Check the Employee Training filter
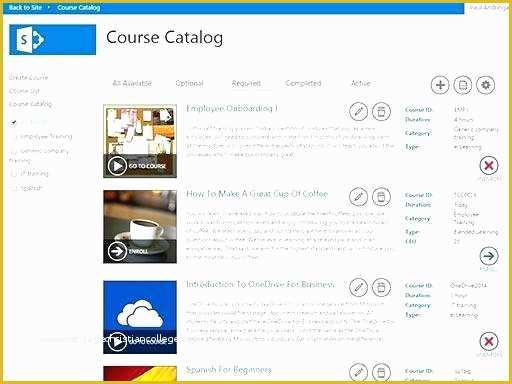The image size is (512, 384). (14, 137)
